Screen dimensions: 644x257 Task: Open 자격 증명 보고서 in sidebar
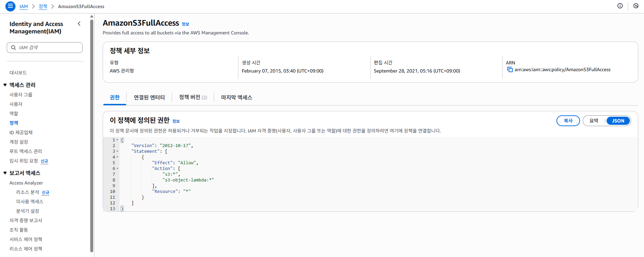26,221
